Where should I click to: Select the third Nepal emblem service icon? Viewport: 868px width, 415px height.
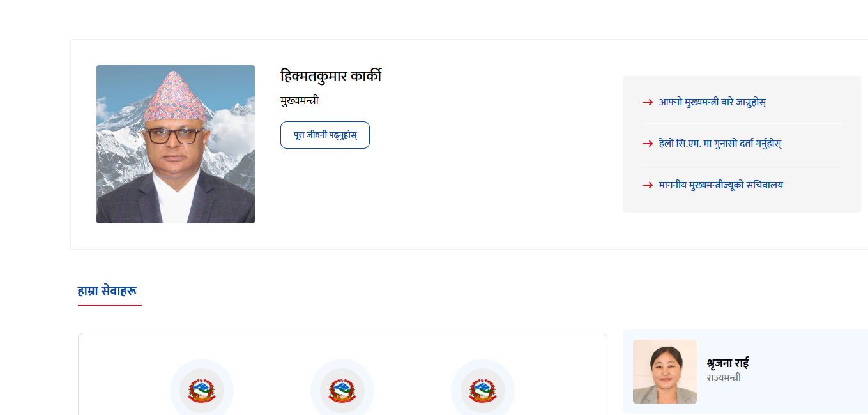pos(483,389)
